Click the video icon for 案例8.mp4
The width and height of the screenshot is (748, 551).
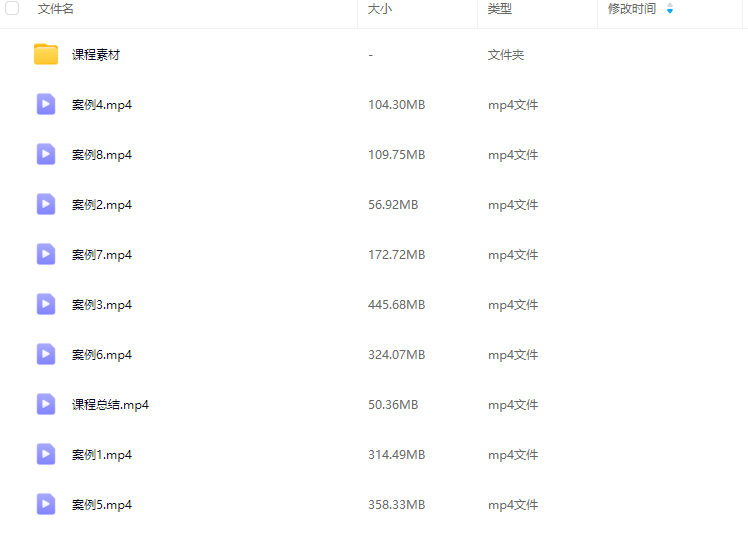(46, 154)
